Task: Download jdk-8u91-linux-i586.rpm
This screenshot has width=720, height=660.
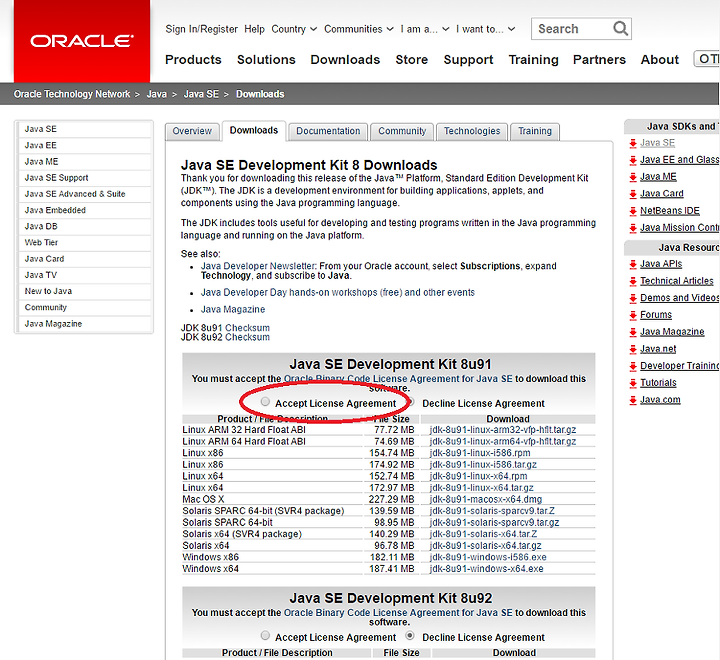Action: pos(480,453)
